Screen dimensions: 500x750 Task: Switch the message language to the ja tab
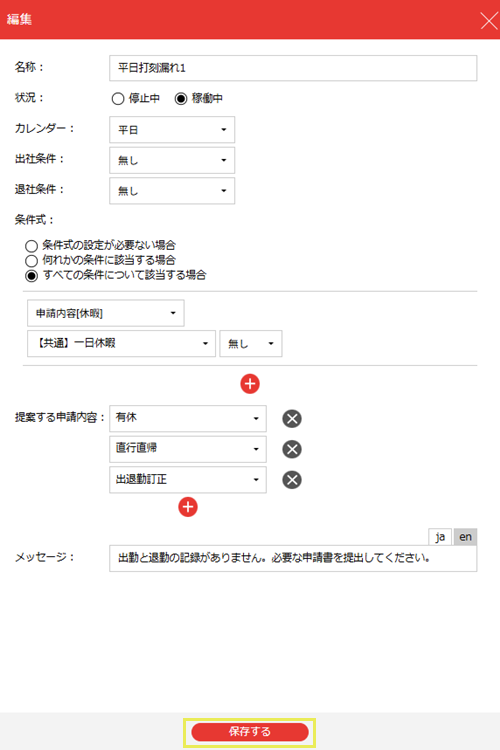click(440, 537)
